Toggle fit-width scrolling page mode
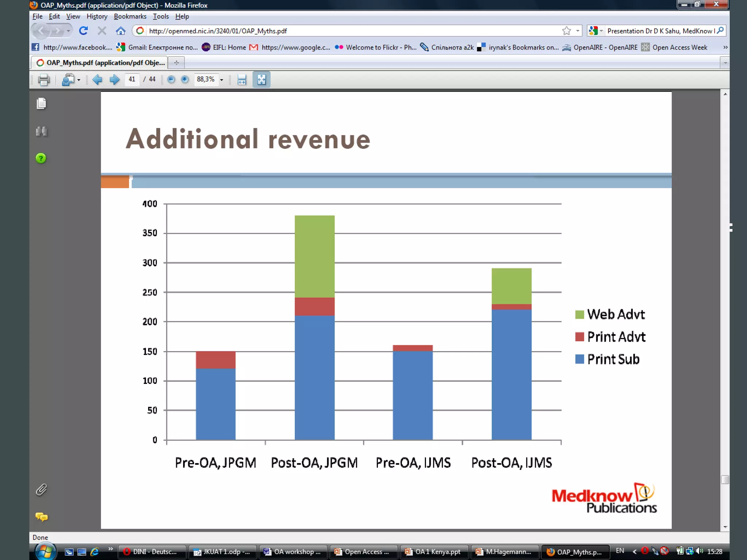 click(242, 79)
